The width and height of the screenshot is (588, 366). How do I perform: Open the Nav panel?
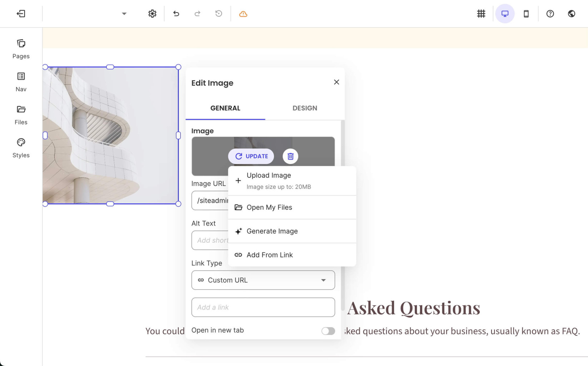point(21,82)
